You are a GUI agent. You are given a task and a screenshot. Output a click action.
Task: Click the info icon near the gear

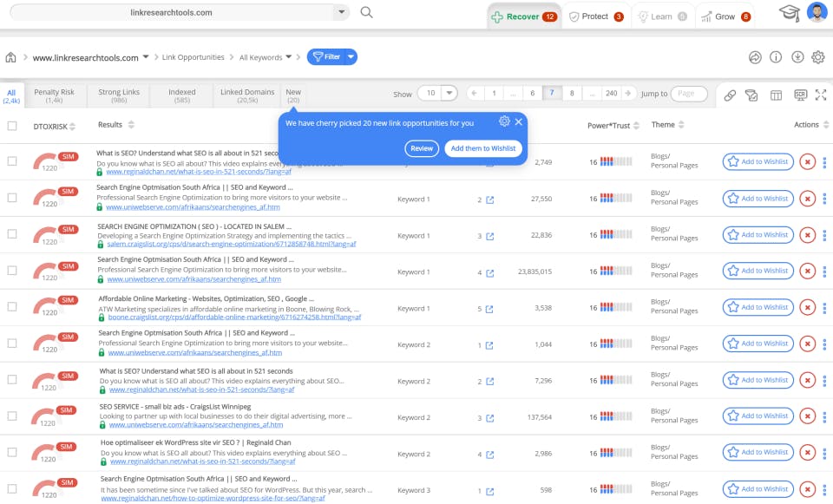click(776, 56)
